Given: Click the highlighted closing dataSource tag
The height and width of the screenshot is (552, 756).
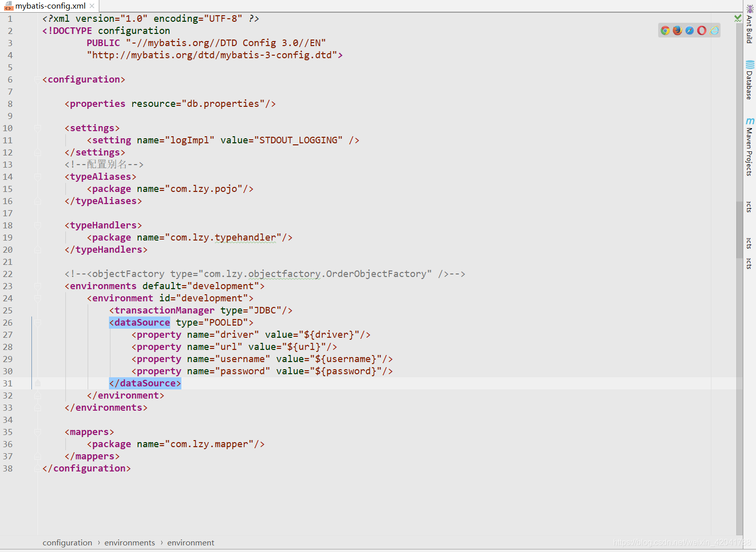Looking at the screenshot, I should (145, 383).
